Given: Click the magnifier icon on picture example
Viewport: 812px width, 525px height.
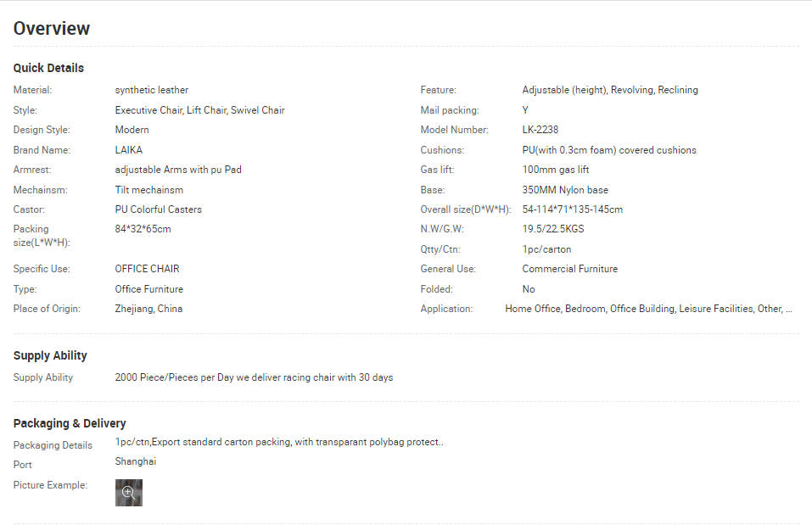Looking at the screenshot, I should (x=128, y=492).
